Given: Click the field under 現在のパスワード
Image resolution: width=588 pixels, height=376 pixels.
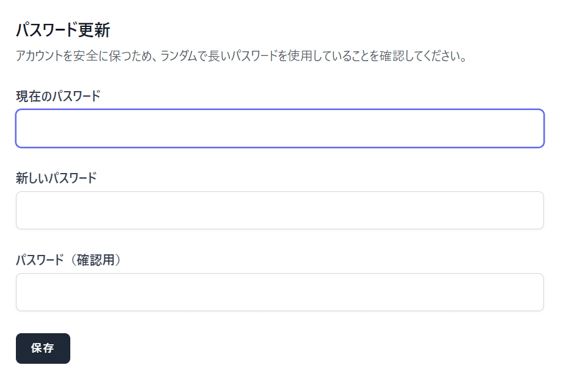Looking at the screenshot, I should pyautogui.click(x=280, y=128).
